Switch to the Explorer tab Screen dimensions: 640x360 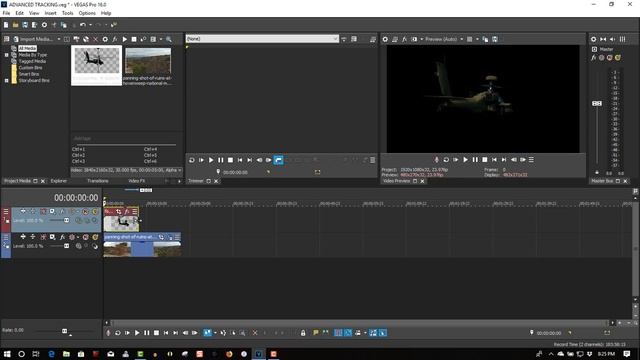[x=59, y=181]
